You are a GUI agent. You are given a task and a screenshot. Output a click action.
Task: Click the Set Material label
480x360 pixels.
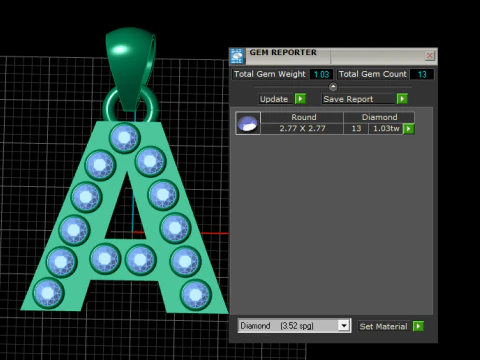(383, 326)
